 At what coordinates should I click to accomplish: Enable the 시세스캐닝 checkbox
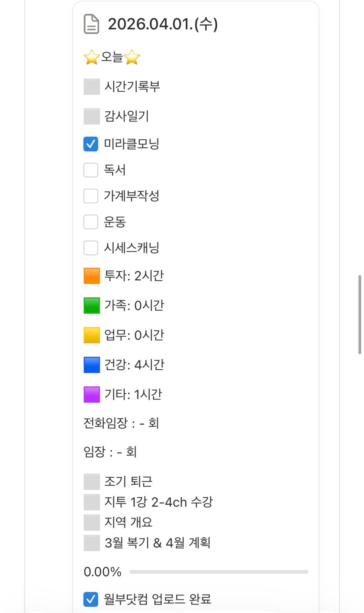click(91, 248)
